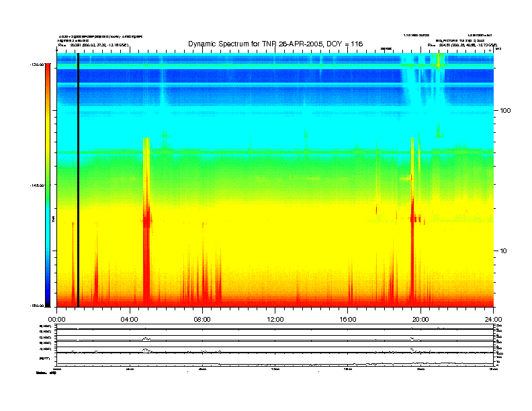
Task: Click the -145.00 colorbar scale label
Action: tap(37, 185)
